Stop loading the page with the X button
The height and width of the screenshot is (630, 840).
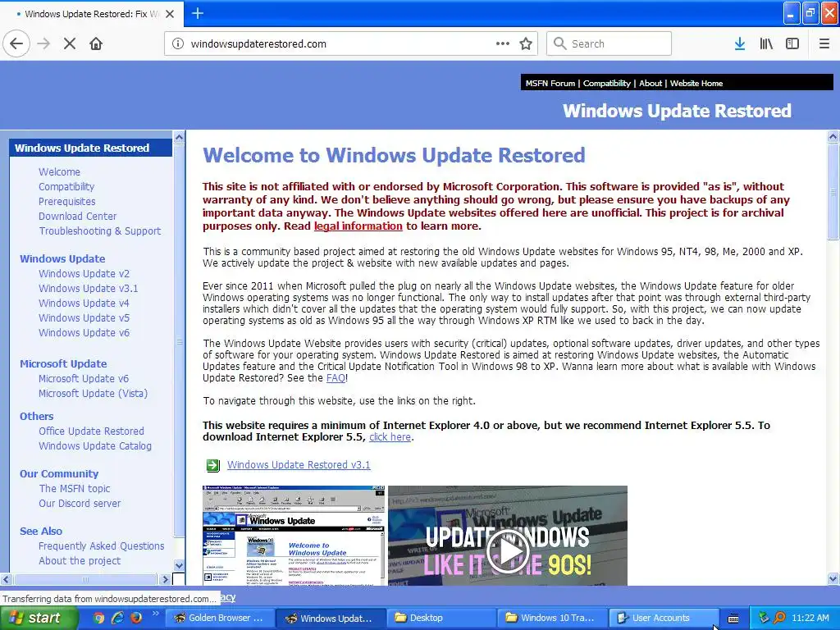[x=70, y=44]
